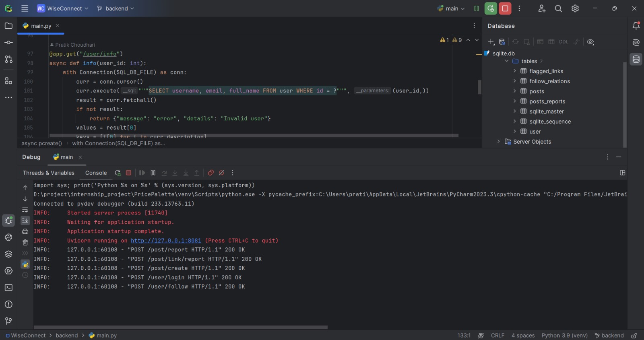Toggle debug layout settings icon
This screenshot has width=644, height=340.
pos(622,173)
